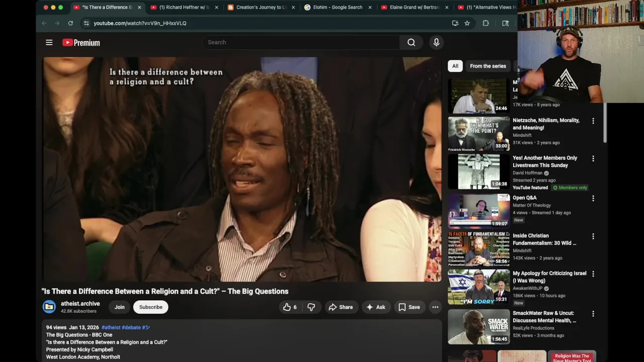Open the cast/media icon in toolbar
The height and width of the screenshot is (362, 644).
click(505, 23)
